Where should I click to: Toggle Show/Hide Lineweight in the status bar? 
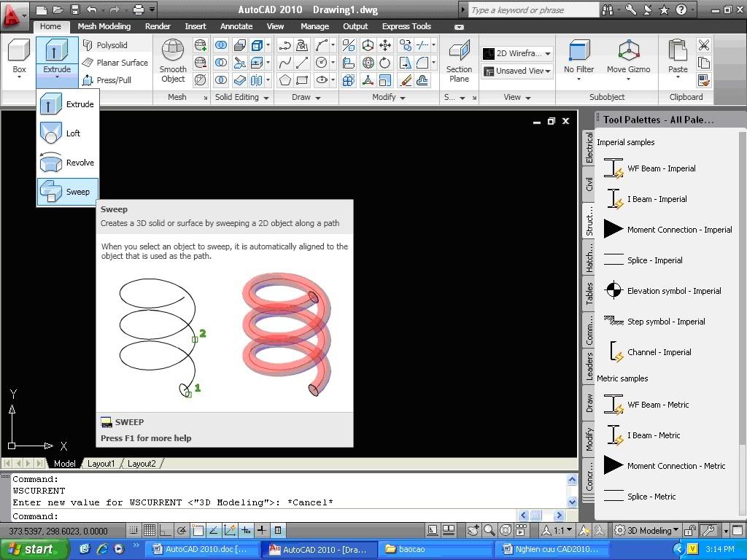262,530
